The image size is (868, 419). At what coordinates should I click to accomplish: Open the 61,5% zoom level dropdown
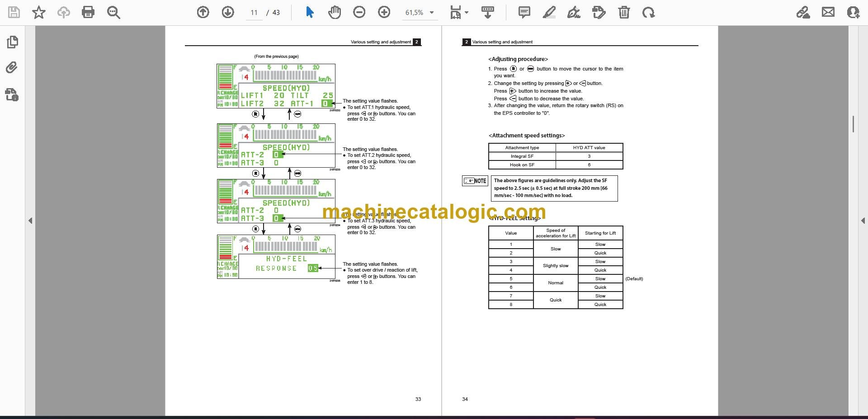coord(420,13)
